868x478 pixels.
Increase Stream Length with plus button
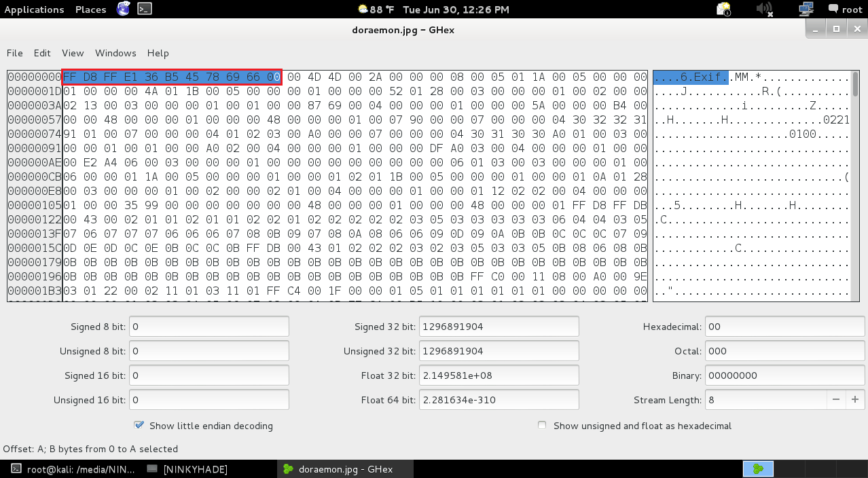[854, 400]
